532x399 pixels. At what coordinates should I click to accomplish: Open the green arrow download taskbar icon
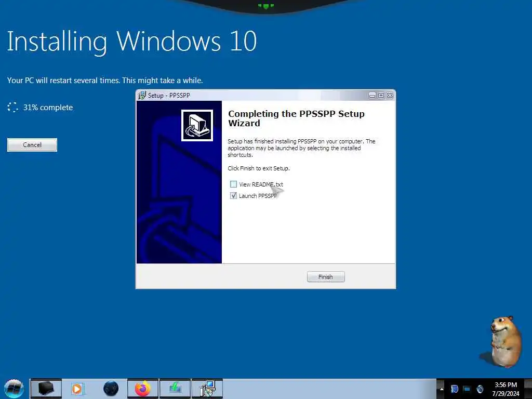pos(175,389)
